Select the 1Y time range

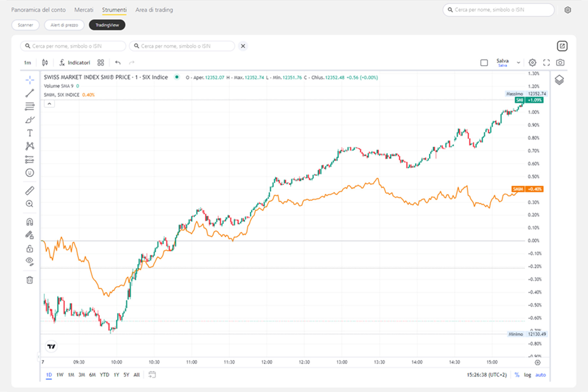(x=116, y=375)
